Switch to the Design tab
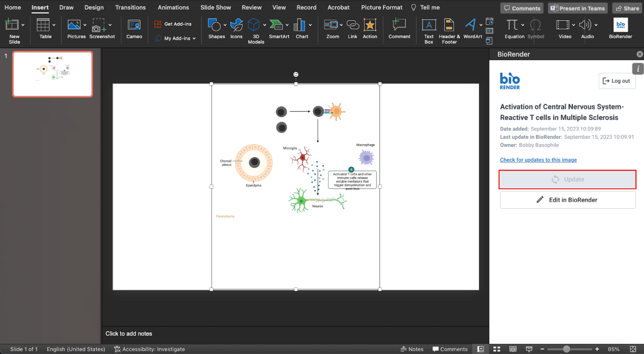Image resolution: width=644 pixels, height=354 pixels. [x=94, y=7]
